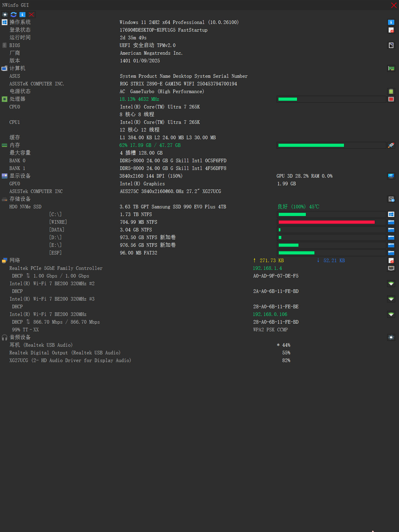Viewport: 399px width, 532px height.
Task: Click the icon button beside the login status row
Action: coord(391,30)
